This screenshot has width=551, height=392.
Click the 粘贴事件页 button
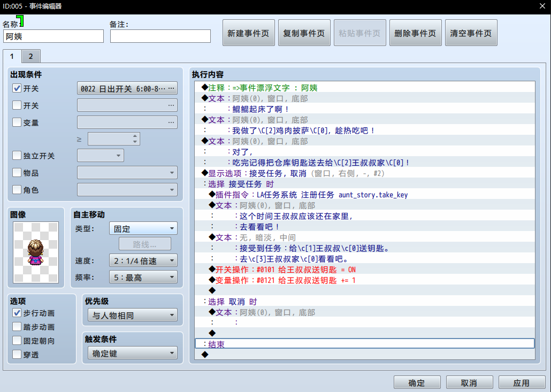click(360, 33)
